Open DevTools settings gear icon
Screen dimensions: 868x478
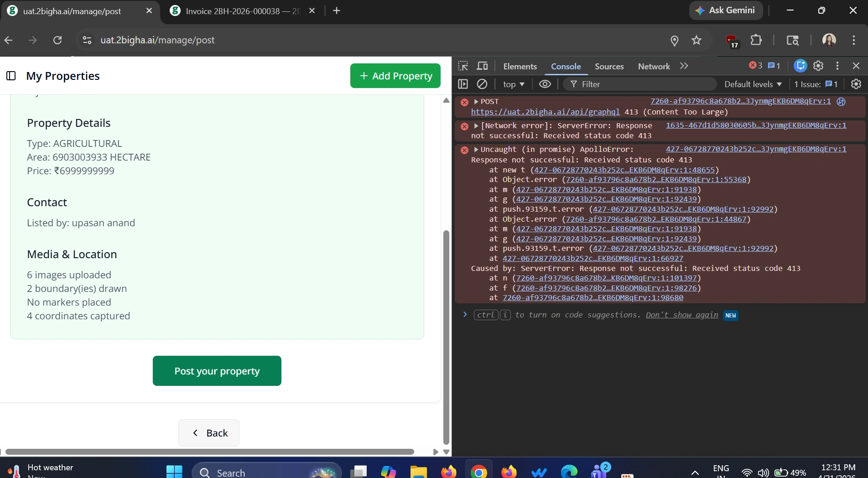point(818,66)
